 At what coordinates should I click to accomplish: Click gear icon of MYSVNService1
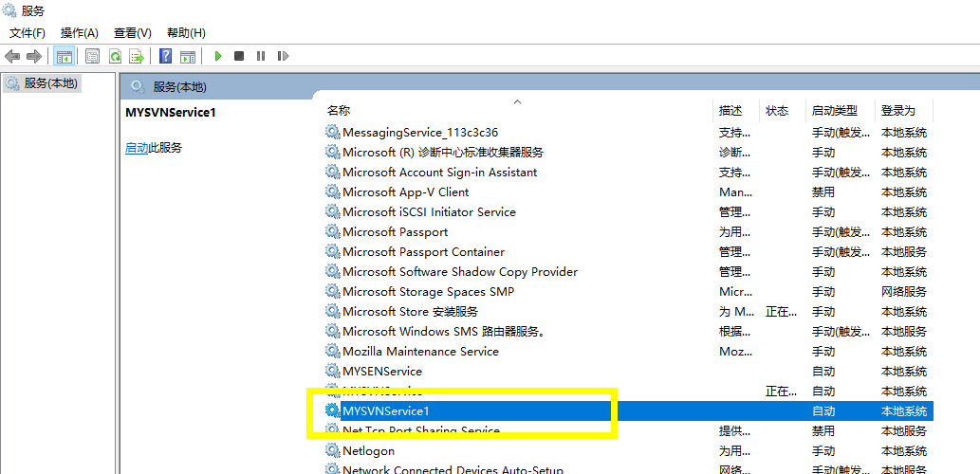[332, 410]
